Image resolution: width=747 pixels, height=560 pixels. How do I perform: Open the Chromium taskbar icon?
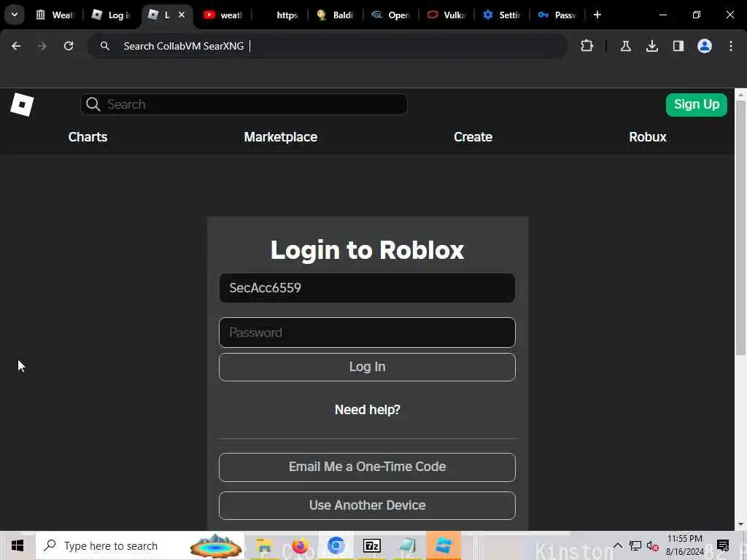[336, 545]
